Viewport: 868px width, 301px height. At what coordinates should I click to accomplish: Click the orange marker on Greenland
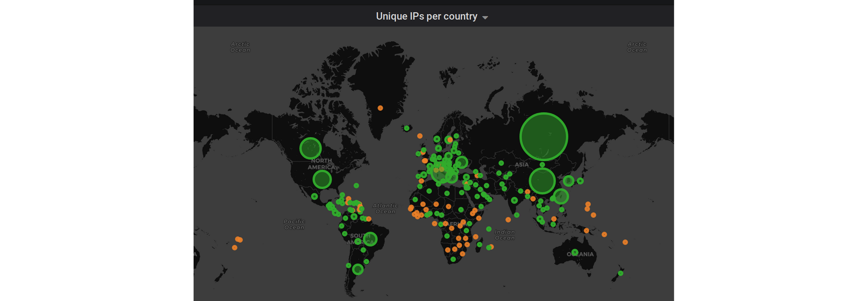click(380, 108)
